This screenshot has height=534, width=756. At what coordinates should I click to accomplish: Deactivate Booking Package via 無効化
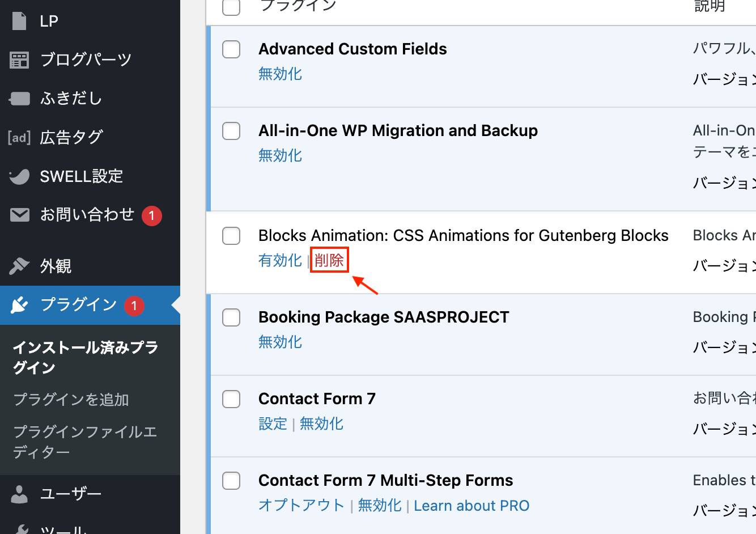tap(280, 342)
